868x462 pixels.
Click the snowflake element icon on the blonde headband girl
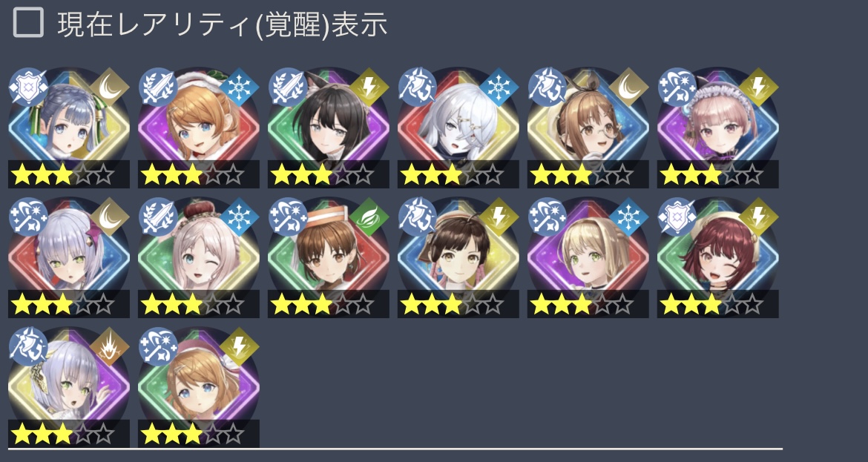tap(628, 217)
